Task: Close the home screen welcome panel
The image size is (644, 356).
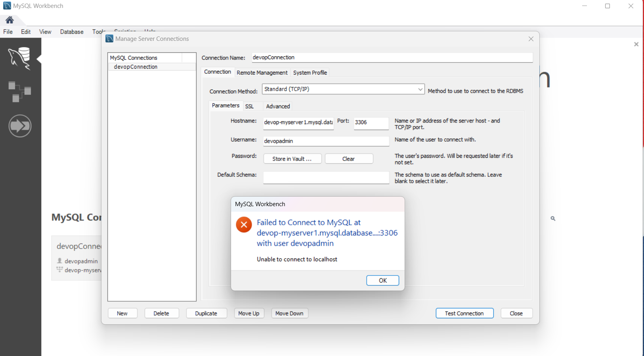Action: coord(636,44)
